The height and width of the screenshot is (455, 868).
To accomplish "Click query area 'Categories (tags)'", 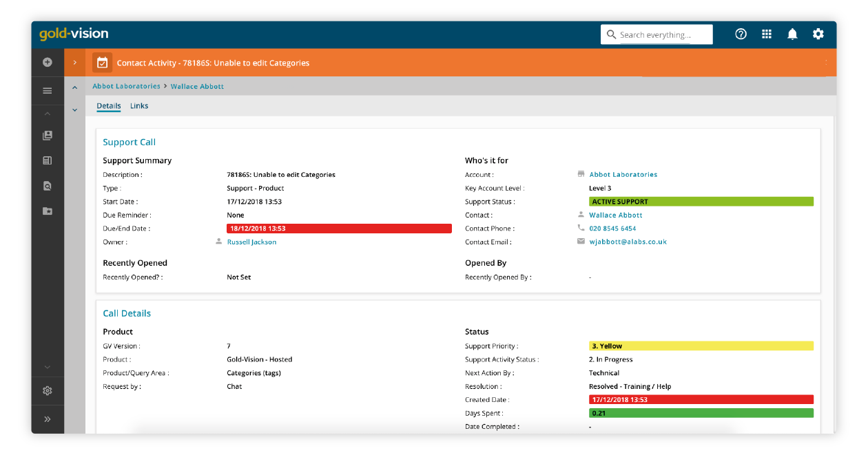I will [x=254, y=373].
